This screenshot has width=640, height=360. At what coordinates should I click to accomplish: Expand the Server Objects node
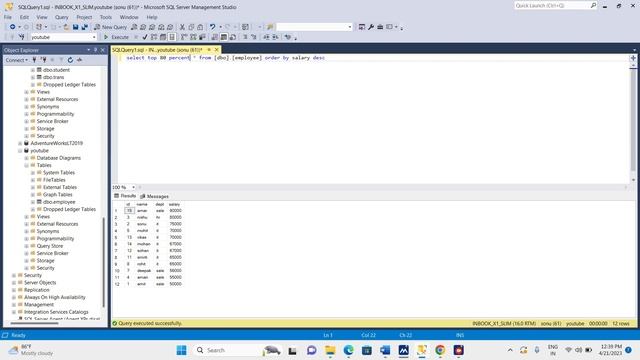(x=14, y=282)
